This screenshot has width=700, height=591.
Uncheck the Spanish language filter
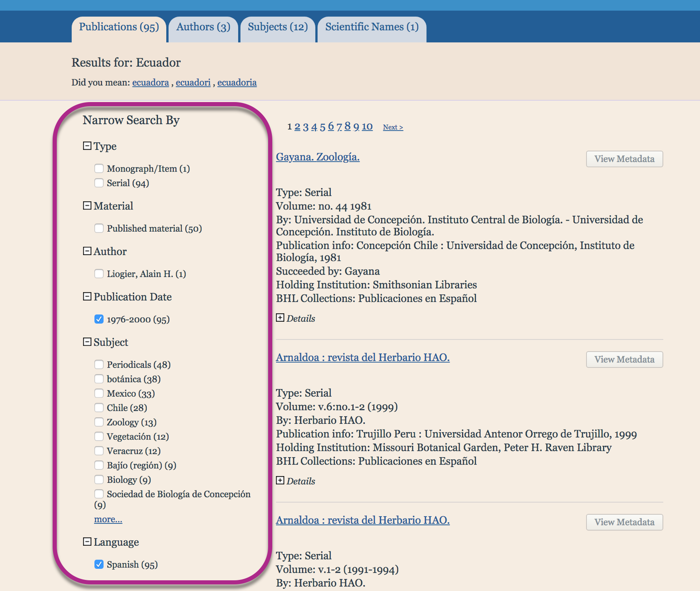[99, 565]
